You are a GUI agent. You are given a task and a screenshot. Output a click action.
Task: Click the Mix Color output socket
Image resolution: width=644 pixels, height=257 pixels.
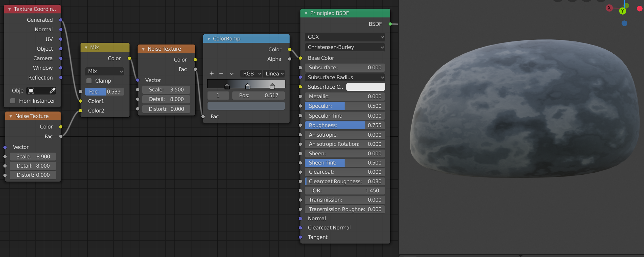pos(130,58)
